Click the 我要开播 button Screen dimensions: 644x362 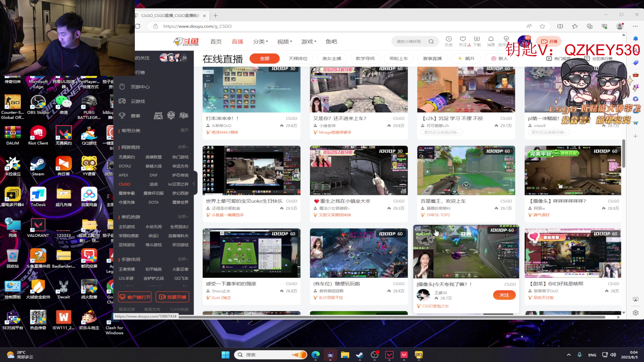pyautogui.click(x=173, y=297)
